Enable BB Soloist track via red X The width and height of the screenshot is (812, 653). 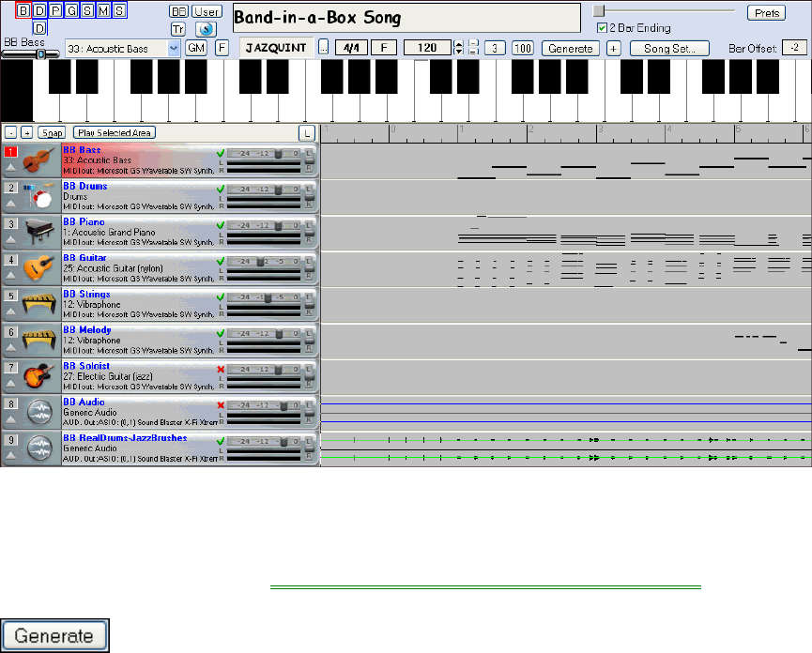[x=221, y=370]
